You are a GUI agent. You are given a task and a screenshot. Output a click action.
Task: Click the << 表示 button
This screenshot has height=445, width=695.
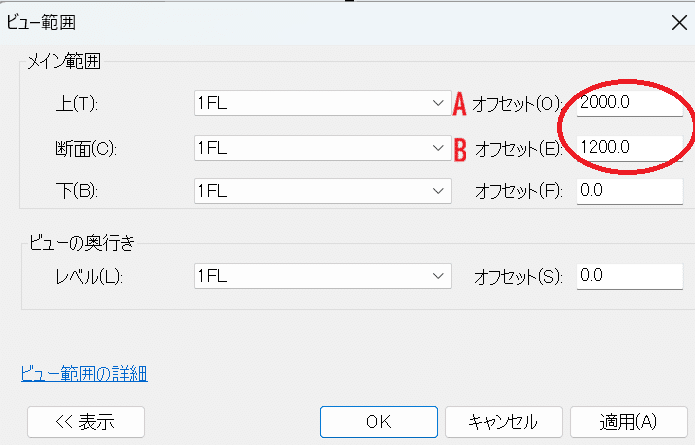point(86,421)
